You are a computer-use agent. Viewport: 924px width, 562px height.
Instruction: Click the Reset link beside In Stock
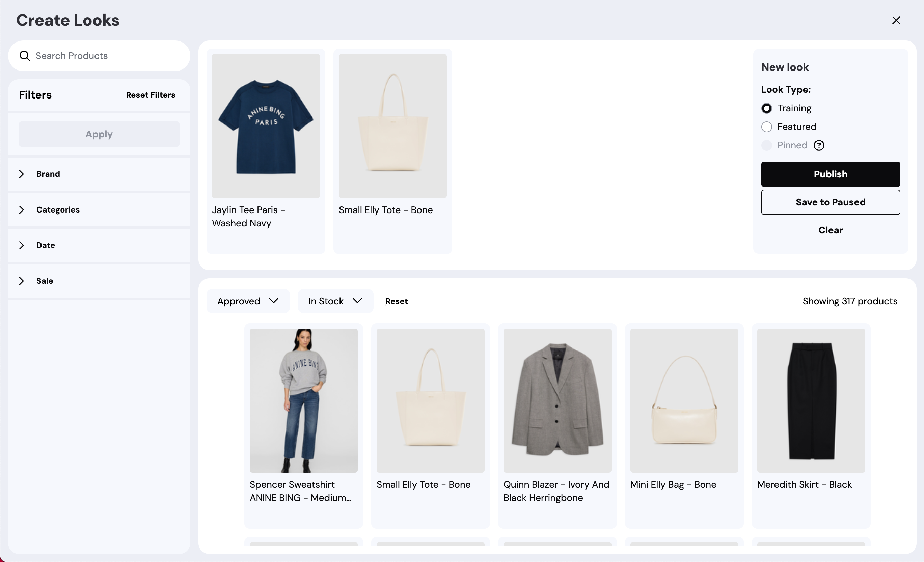point(397,301)
